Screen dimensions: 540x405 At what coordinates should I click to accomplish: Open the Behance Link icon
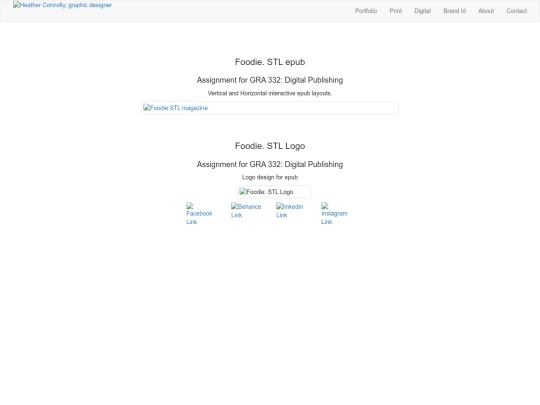point(246,211)
